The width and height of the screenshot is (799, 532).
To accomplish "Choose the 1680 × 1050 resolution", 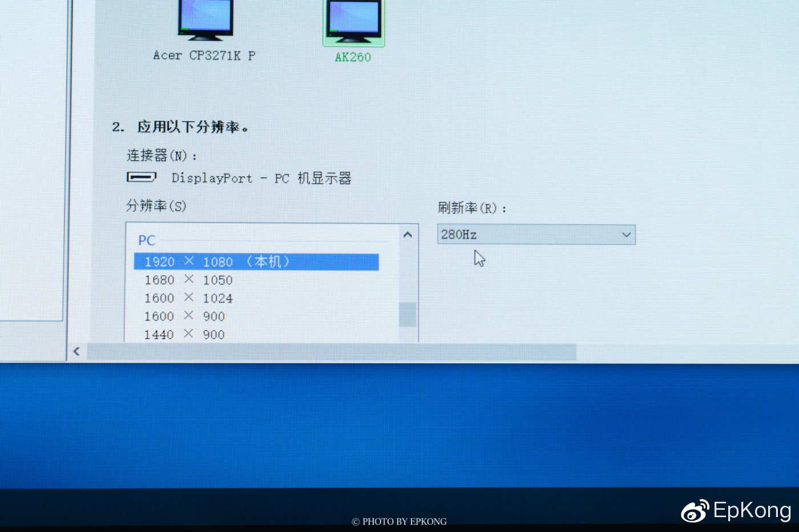I will (x=188, y=279).
